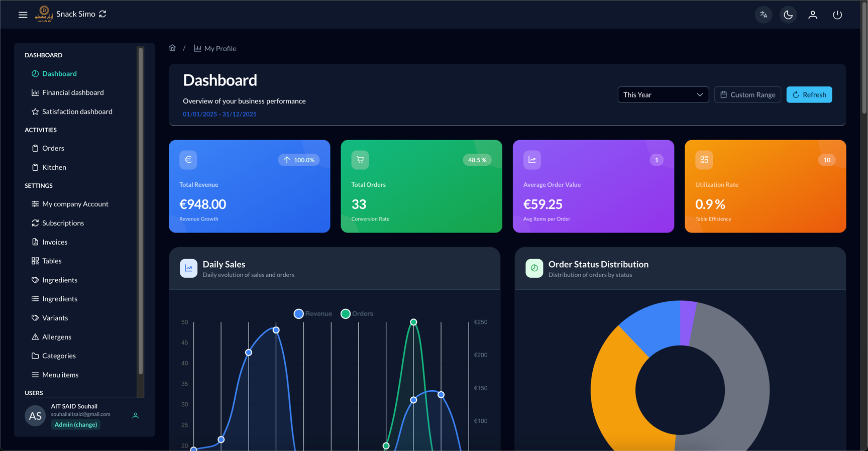Open the Invoices document icon

coord(35,242)
